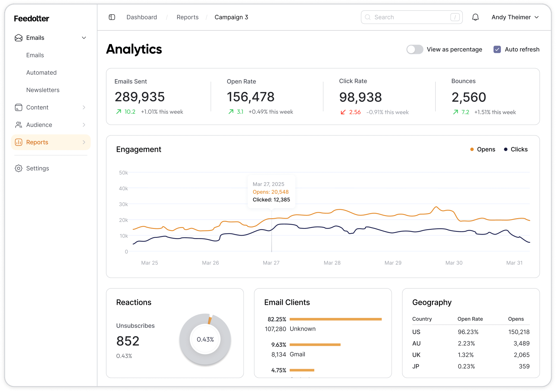Click the Content panel icon
This screenshot has width=556, height=392.
click(x=18, y=107)
